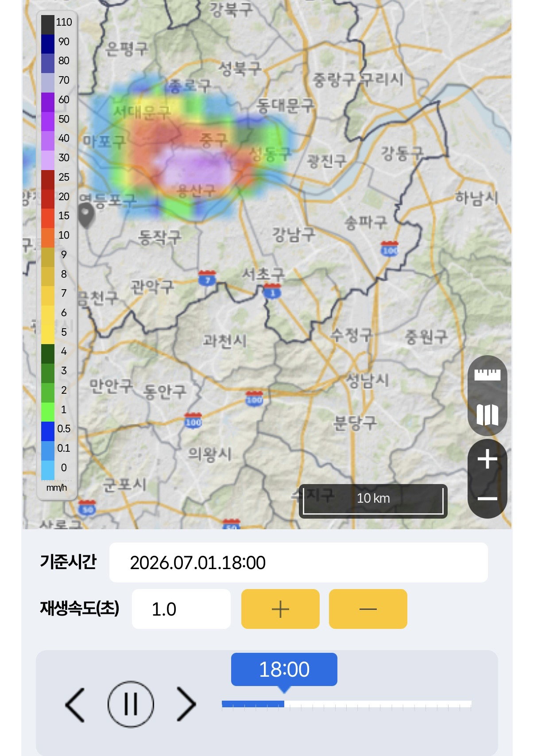Decrease playback speed with yellow minus
534x756 pixels.
point(368,609)
